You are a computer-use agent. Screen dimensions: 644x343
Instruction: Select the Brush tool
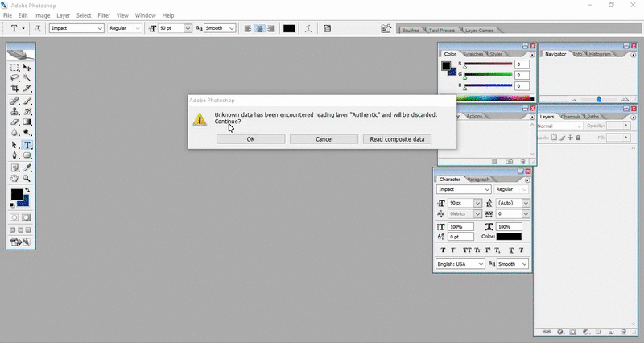click(27, 101)
